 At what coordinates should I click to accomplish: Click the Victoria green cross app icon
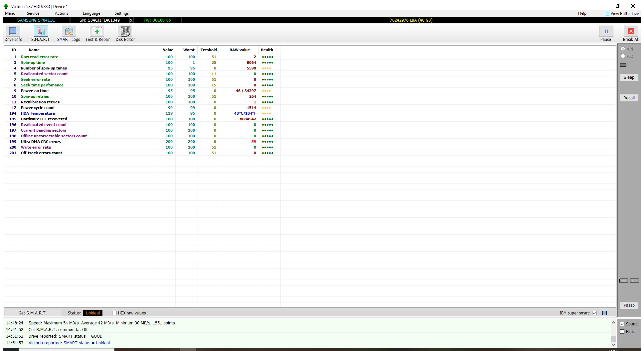point(6,6)
